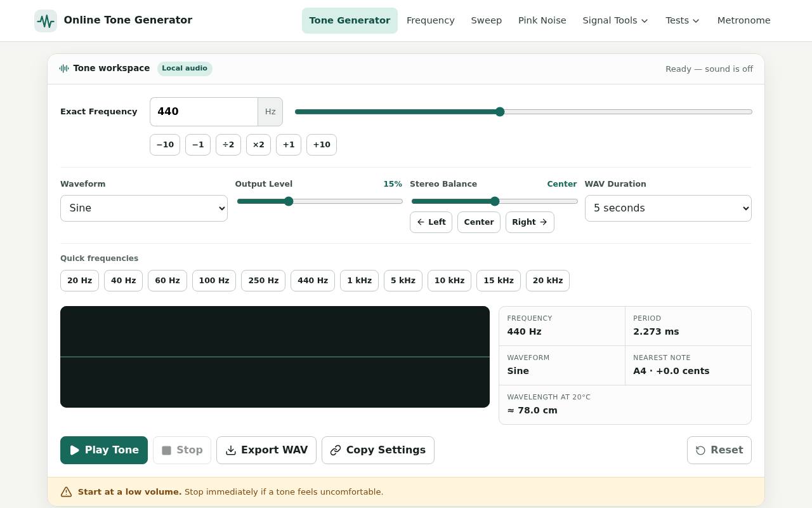This screenshot has width=812, height=508.
Task: Click the Tone workspace soundwave icon
Action: click(x=64, y=69)
